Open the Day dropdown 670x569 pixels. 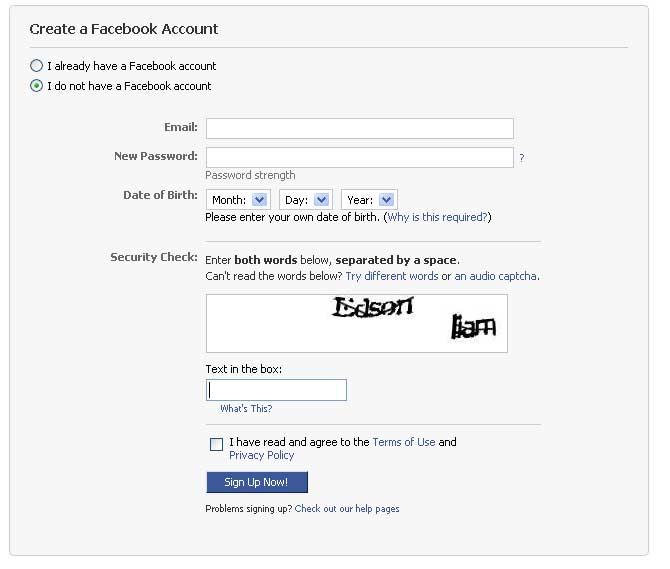click(306, 199)
